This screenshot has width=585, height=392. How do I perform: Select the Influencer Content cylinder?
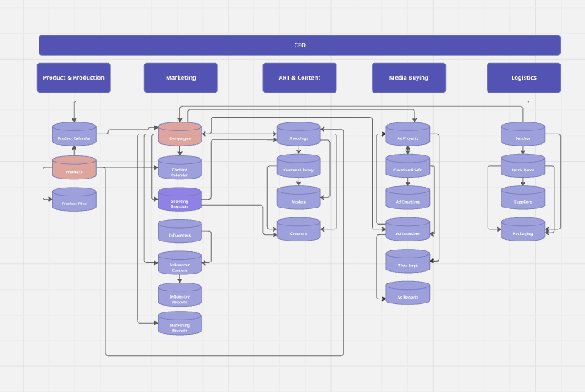[x=179, y=264]
